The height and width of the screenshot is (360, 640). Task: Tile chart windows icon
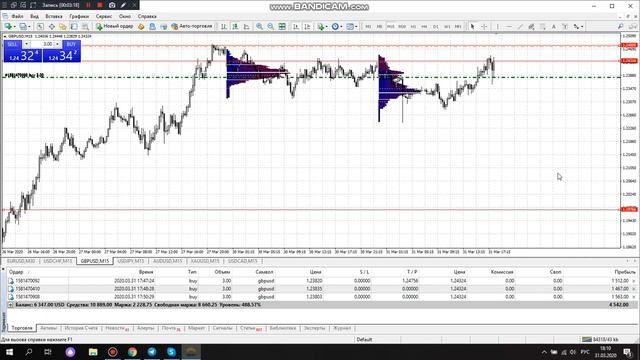(282, 27)
